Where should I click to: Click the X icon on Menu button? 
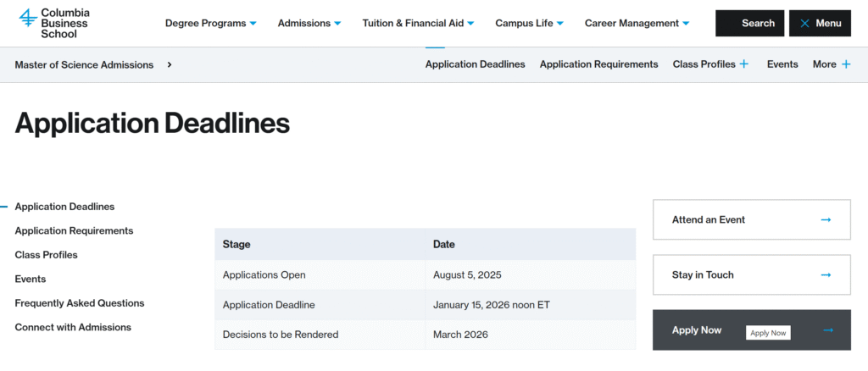pos(804,24)
